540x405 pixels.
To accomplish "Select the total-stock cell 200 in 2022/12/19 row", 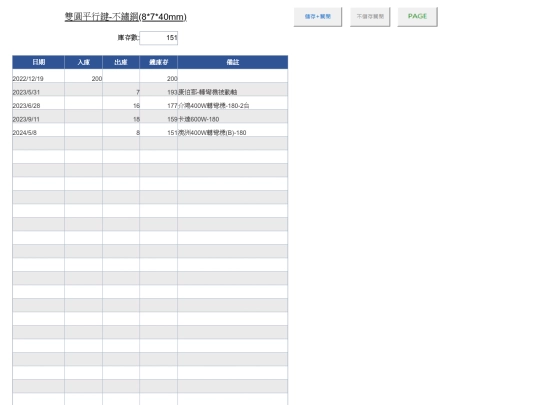I will click(158, 76).
